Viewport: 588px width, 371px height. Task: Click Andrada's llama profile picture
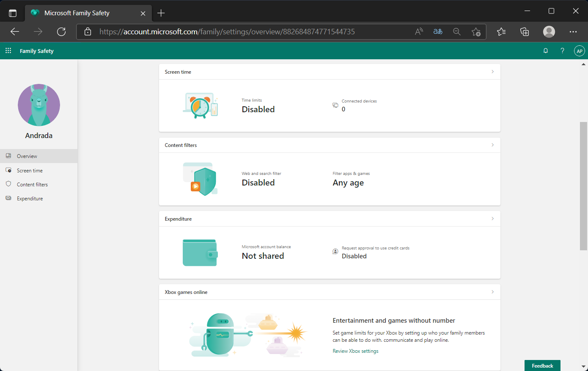tap(39, 105)
